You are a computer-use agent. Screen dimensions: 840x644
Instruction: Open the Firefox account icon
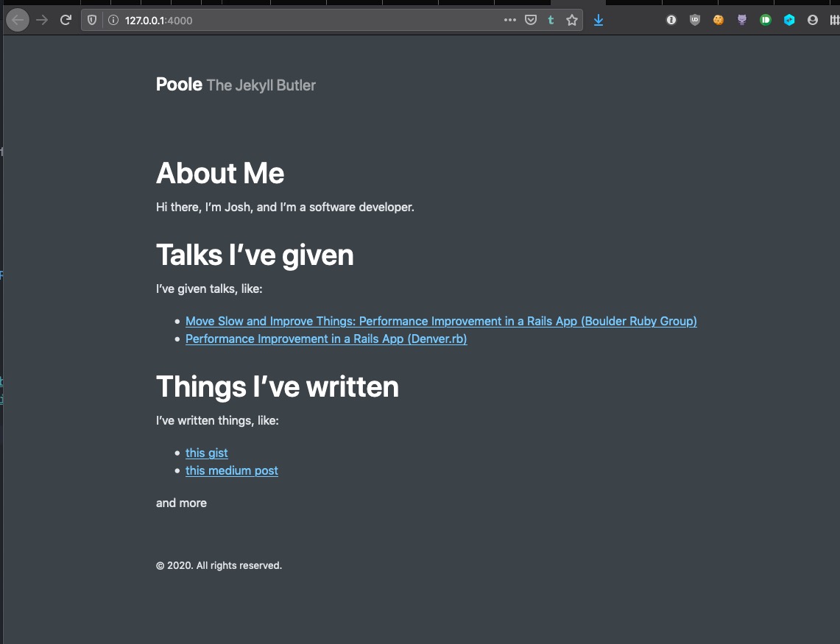813,21
